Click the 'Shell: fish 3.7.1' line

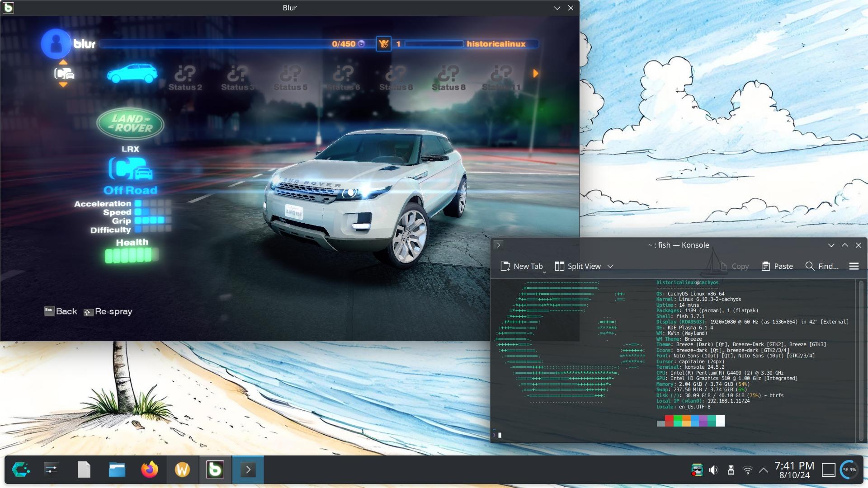click(x=680, y=316)
